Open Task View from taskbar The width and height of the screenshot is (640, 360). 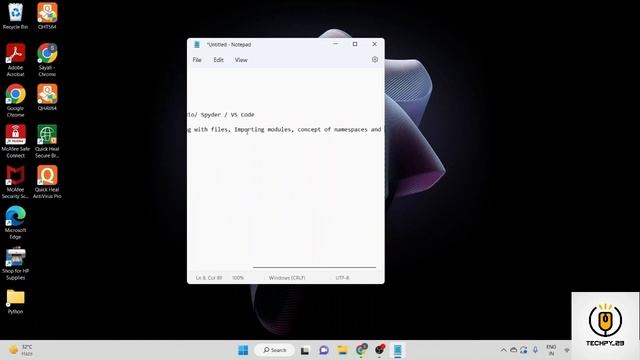click(304, 350)
